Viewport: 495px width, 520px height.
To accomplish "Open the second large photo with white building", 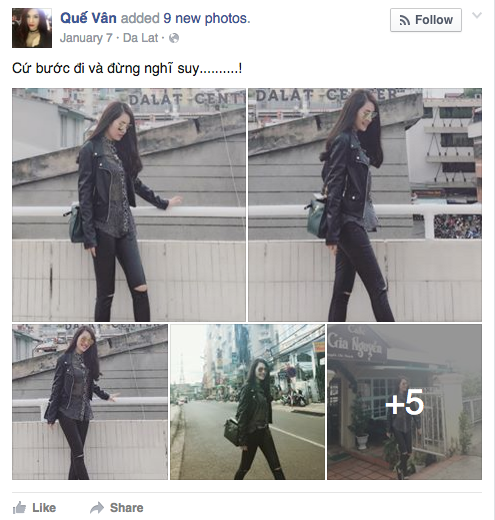I will coord(365,205).
